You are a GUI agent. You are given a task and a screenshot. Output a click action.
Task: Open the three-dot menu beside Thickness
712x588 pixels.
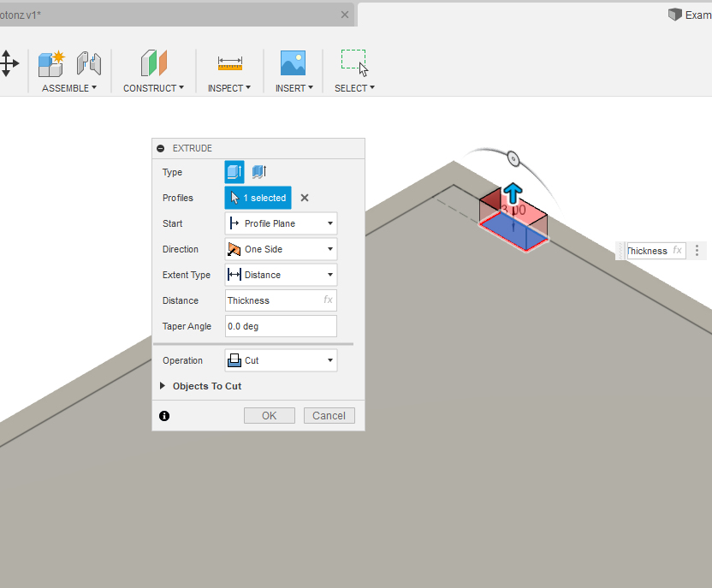click(697, 251)
